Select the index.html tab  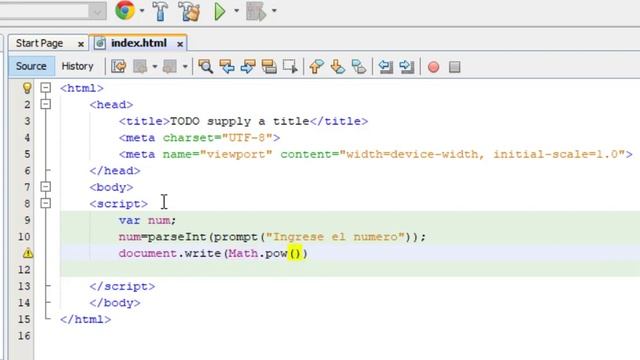pyautogui.click(x=139, y=43)
